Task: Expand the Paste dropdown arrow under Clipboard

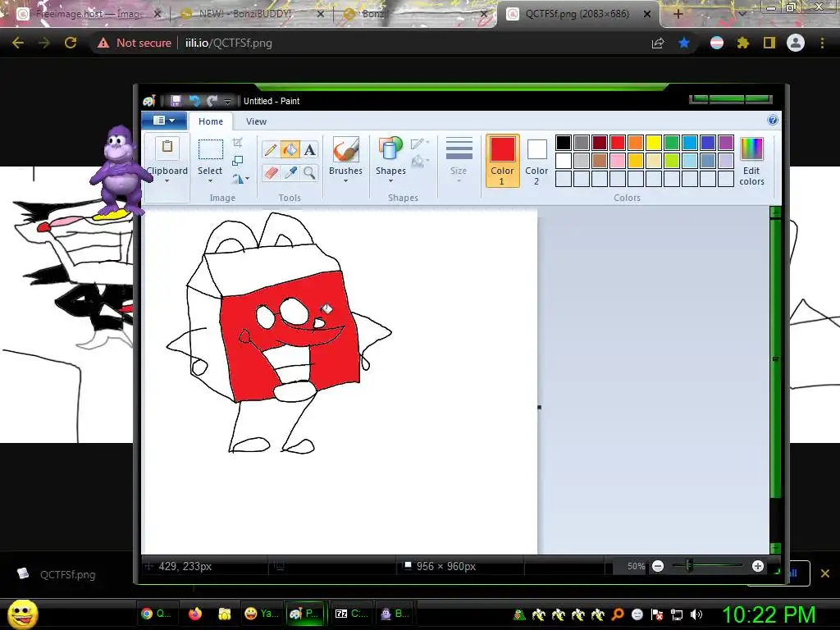Action: (167, 181)
